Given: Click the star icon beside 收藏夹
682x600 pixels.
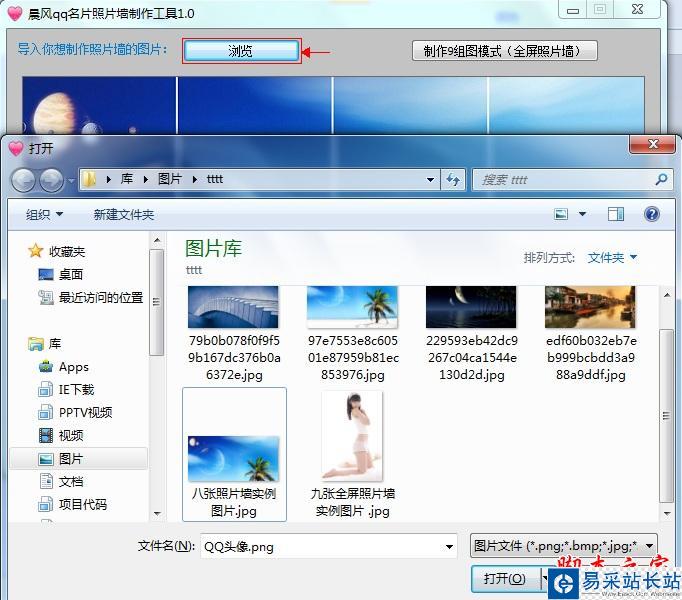Looking at the screenshot, I should click(x=35, y=251).
